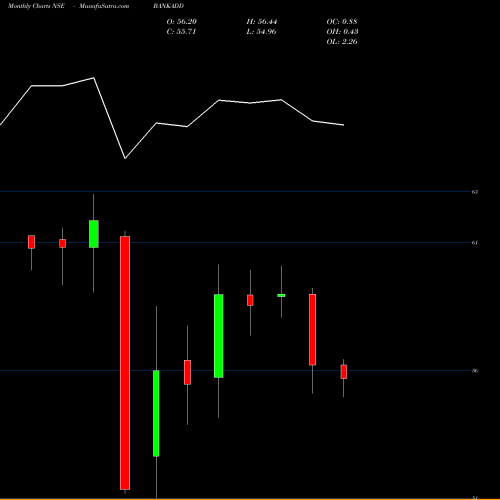Click the last red candle on the right

coord(344,372)
